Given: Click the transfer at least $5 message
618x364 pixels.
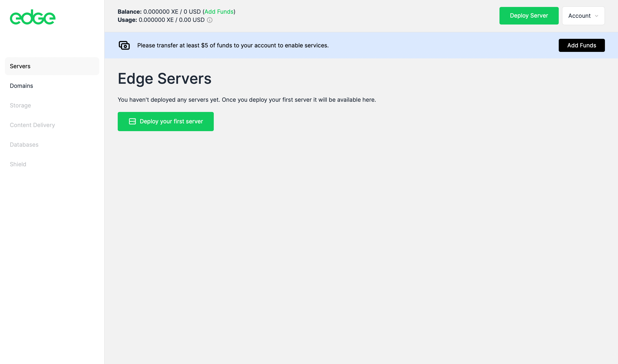Looking at the screenshot, I should click(x=233, y=45).
